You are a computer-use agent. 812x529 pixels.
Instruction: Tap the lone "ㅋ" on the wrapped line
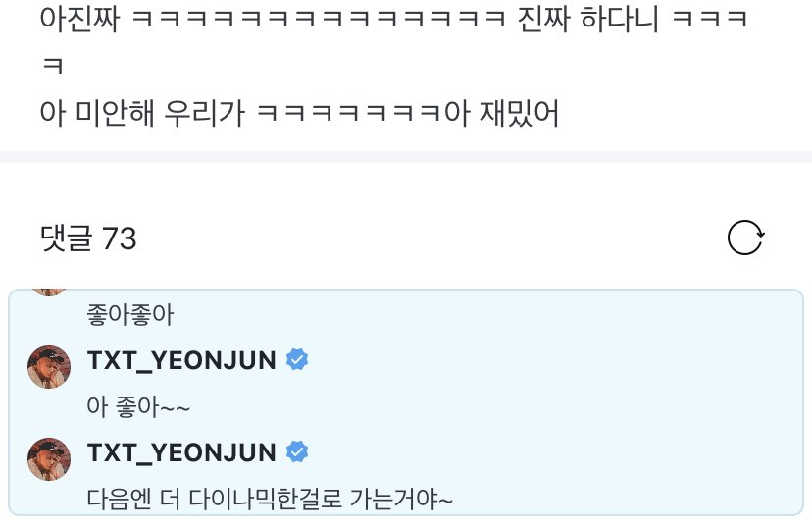point(53,66)
